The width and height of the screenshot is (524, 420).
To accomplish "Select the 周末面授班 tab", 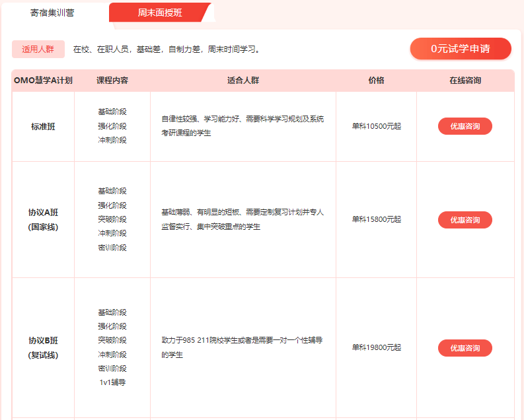I will point(160,13).
